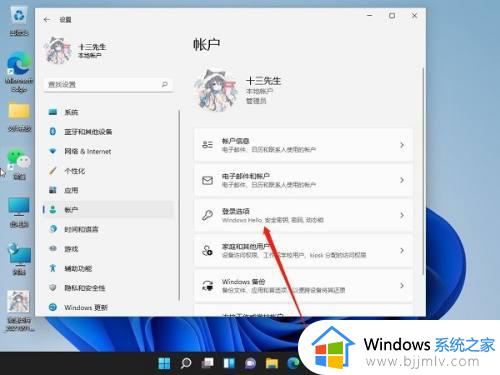500x375 pixels.
Task: Select the network & Internet Wi-Fi icon
Action: (53, 151)
